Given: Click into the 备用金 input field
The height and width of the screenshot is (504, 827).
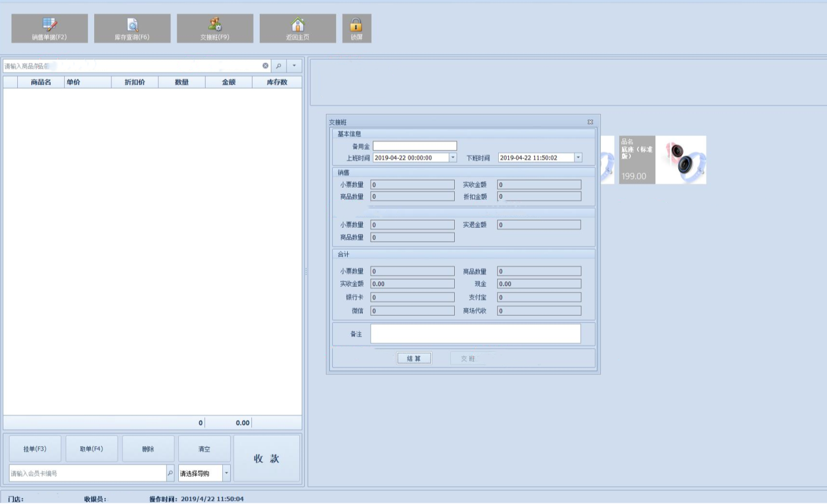Looking at the screenshot, I should click(415, 146).
